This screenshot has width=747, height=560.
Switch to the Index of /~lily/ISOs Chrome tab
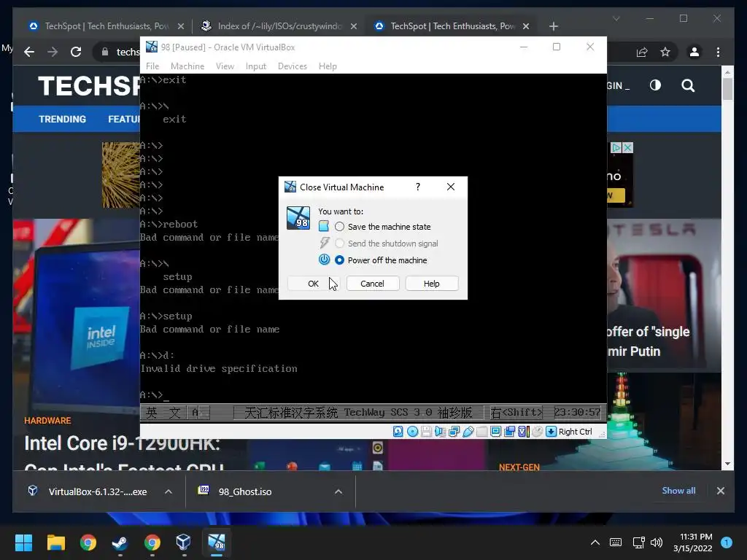279,26
